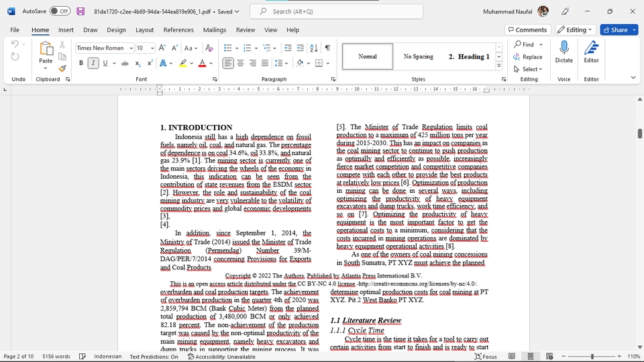Toggle bold formatting
This screenshot has width=644, height=362.
tap(81, 63)
